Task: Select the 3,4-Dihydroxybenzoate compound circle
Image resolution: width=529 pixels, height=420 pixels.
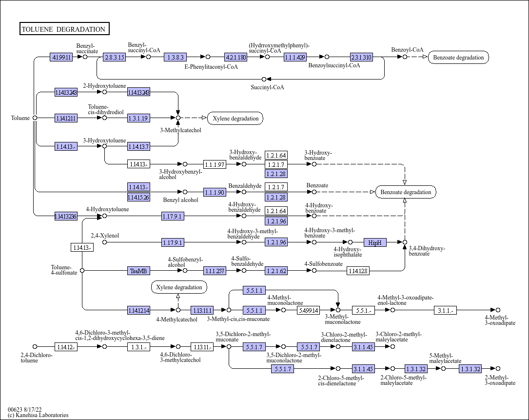Action: click(405, 242)
